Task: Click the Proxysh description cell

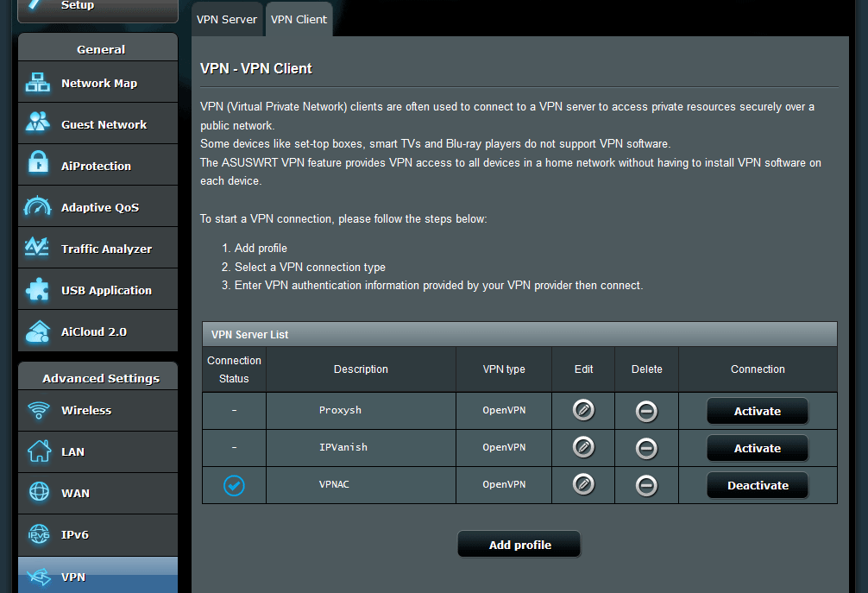Action: click(x=361, y=411)
